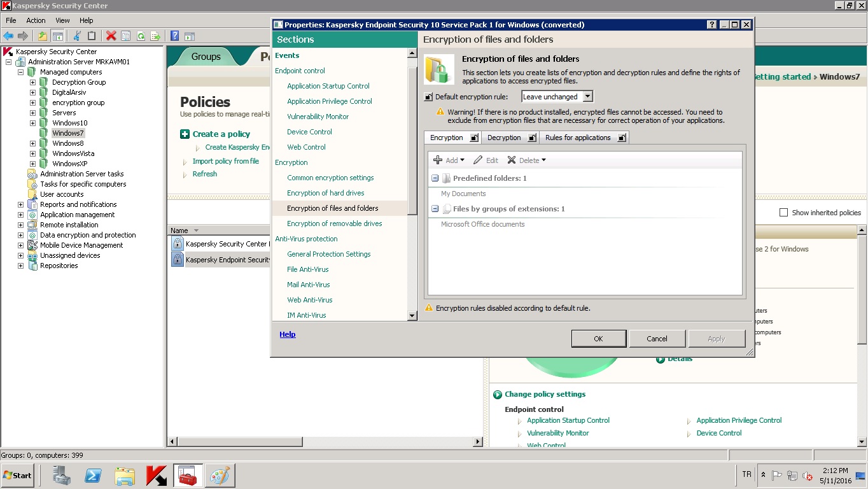Click the Refresh icon in the toolbar
The image size is (868, 489).
(141, 36)
